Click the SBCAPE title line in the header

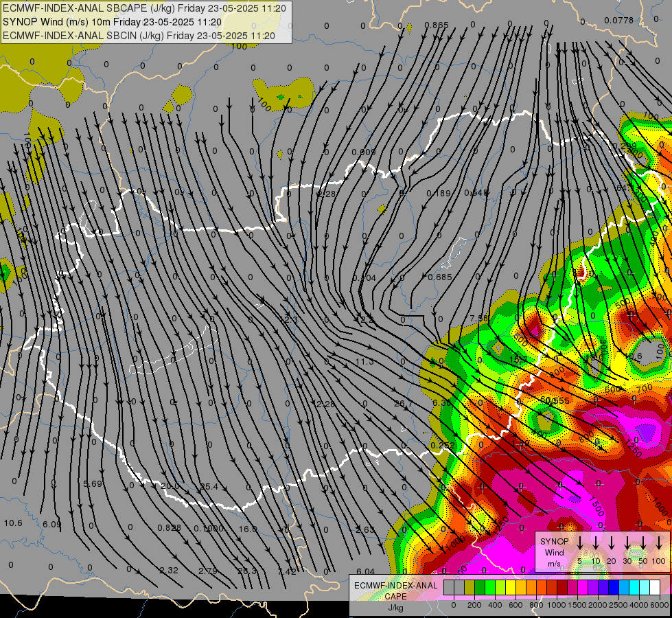click(x=144, y=8)
